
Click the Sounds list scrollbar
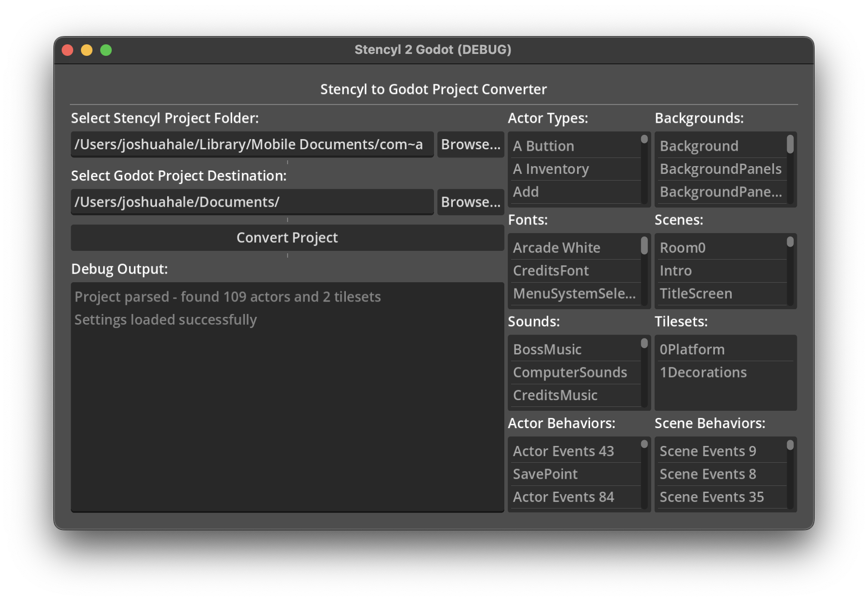point(644,372)
